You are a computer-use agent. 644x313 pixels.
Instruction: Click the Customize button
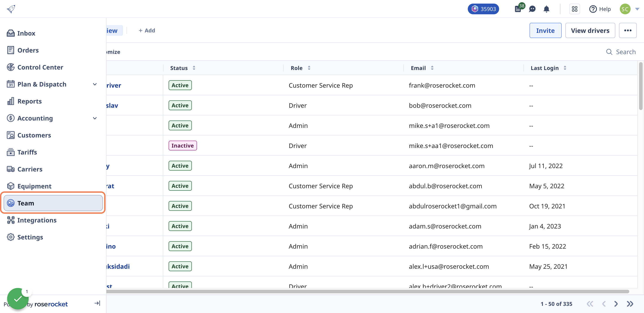tap(113, 52)
